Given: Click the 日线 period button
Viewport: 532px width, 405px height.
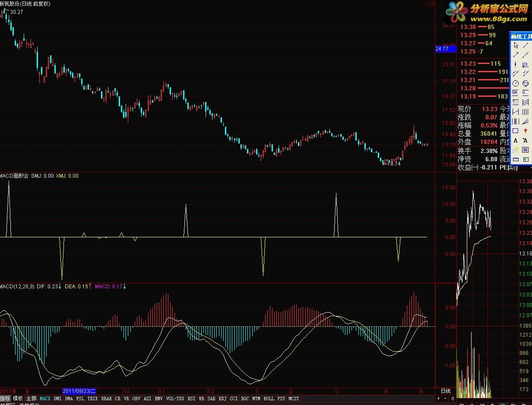Looking at the screenshot, I should click(x=445, y=391).
